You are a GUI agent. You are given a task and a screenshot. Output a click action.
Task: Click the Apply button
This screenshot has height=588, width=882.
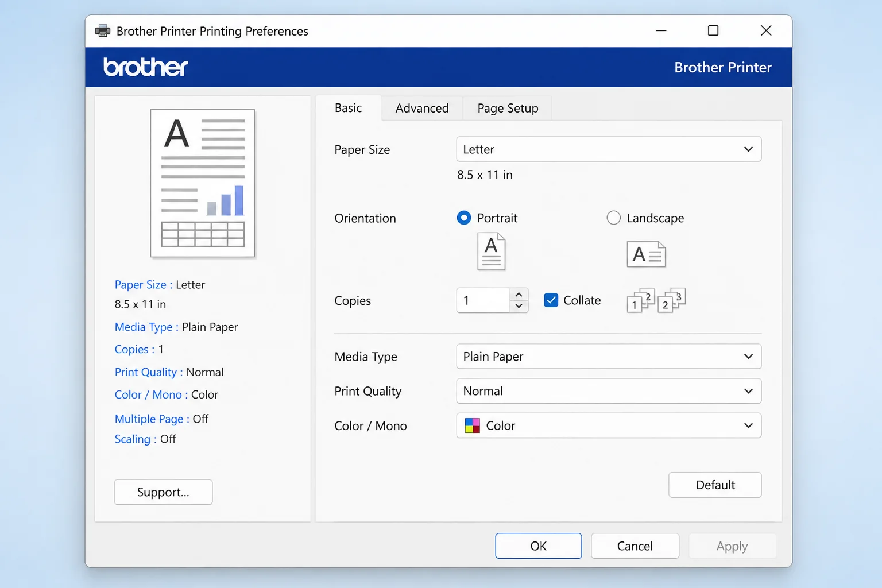coord(732,546)
